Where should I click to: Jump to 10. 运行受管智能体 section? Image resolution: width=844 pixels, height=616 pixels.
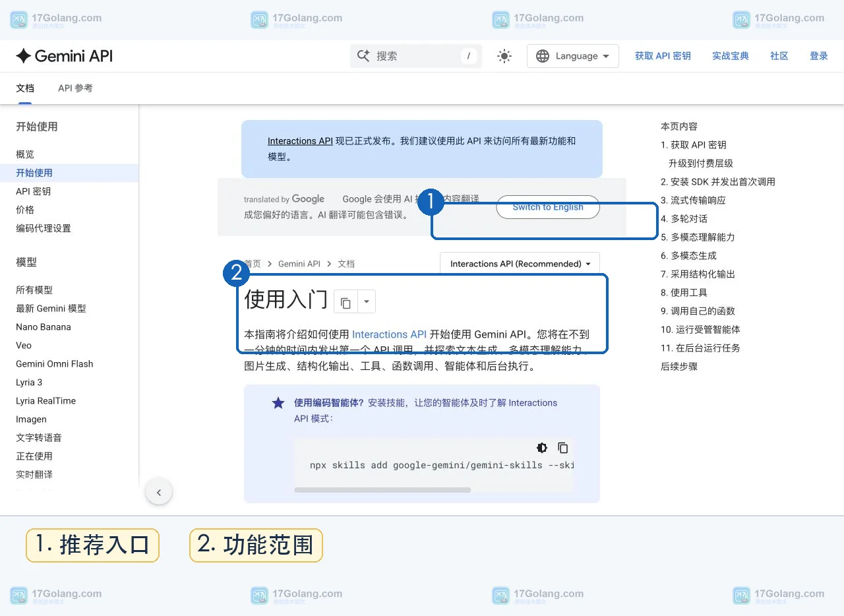point(700,330)
